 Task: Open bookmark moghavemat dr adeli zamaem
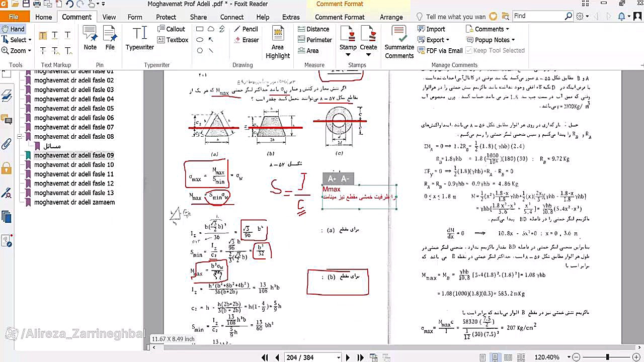pyautogui.click(x=74, y=202)
